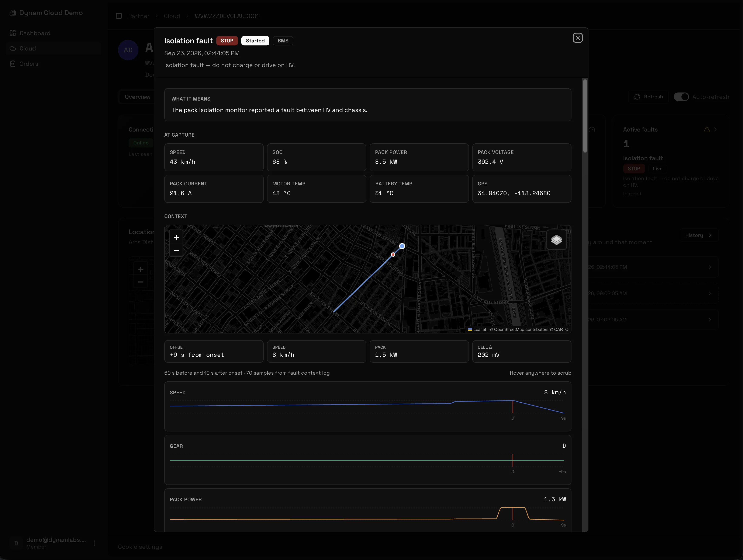The image size is (743, 560).
Task: Click the STOP severity badge in dialog
Action: click(x=227, y=41)
